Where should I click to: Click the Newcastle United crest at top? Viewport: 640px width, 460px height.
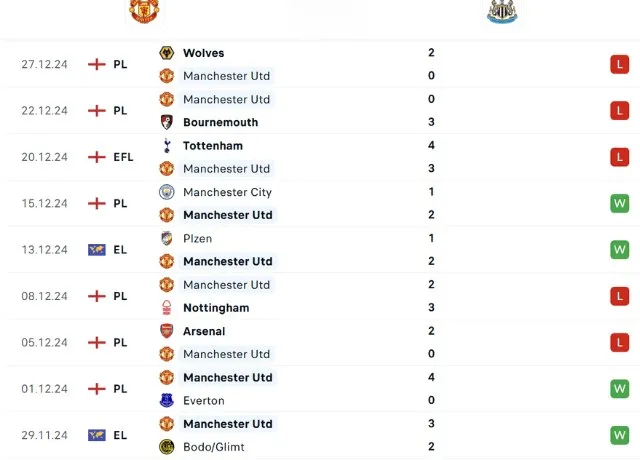(501, 11)
